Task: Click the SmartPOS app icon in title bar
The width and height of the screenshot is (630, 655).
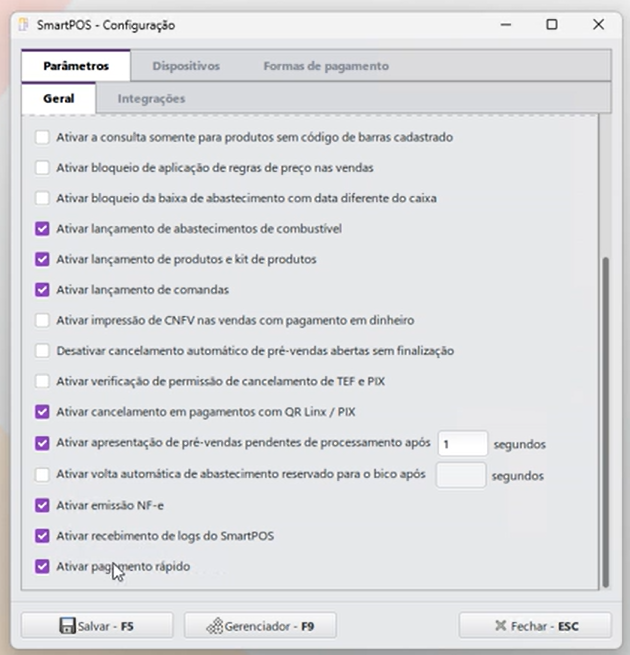Action: pyautogui.click(x=24, y=25)
